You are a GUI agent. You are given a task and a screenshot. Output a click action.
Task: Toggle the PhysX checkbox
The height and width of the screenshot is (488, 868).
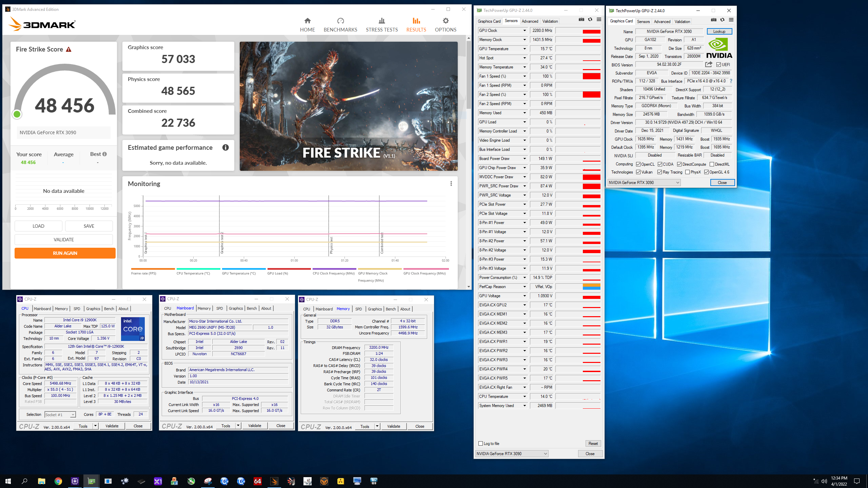[687, 172]
